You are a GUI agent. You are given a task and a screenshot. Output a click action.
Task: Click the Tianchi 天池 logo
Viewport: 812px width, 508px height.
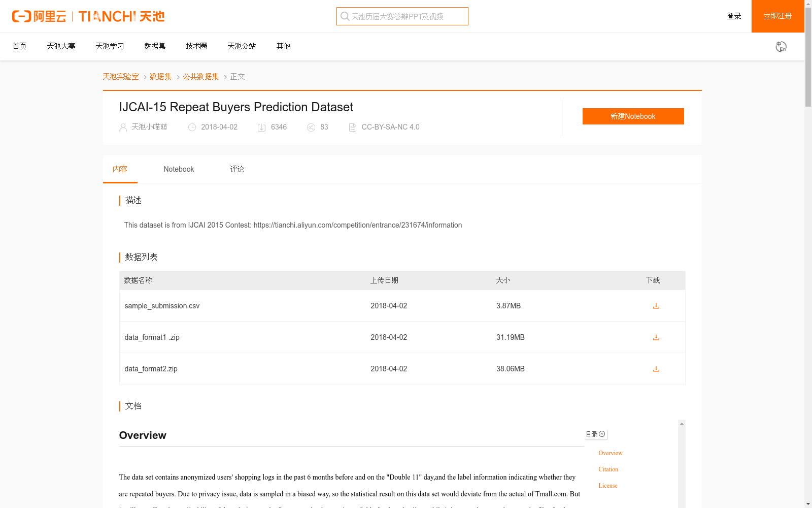(121, 16)
